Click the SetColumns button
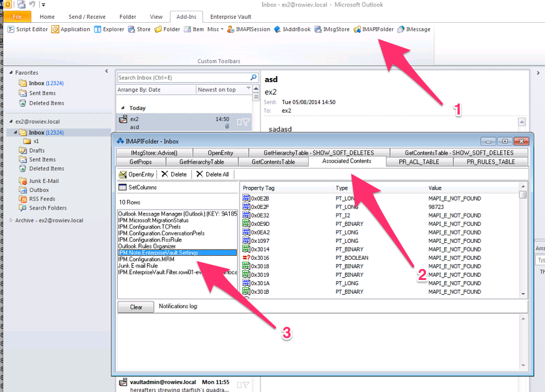545x392 pixels. coord(137,188)
